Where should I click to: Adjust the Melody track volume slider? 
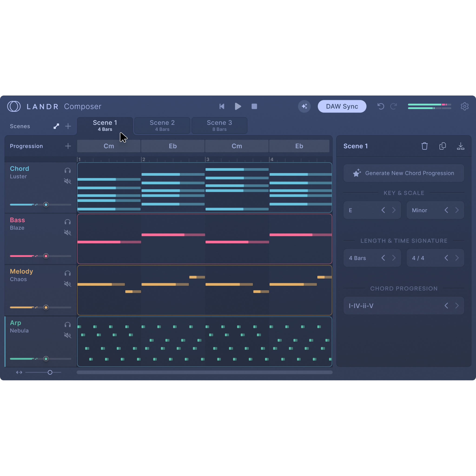pos(46,307)
